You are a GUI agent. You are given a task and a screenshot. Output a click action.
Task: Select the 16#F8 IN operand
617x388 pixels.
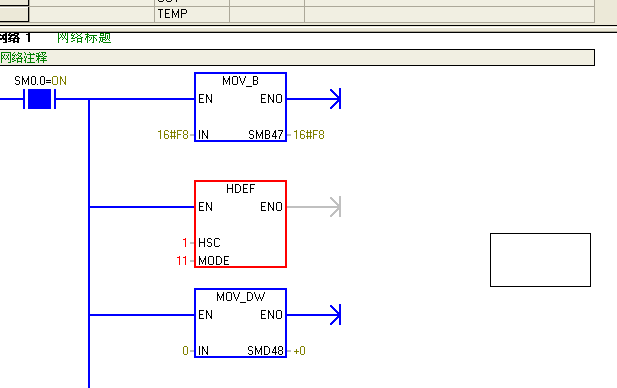(x=173, y=135)
